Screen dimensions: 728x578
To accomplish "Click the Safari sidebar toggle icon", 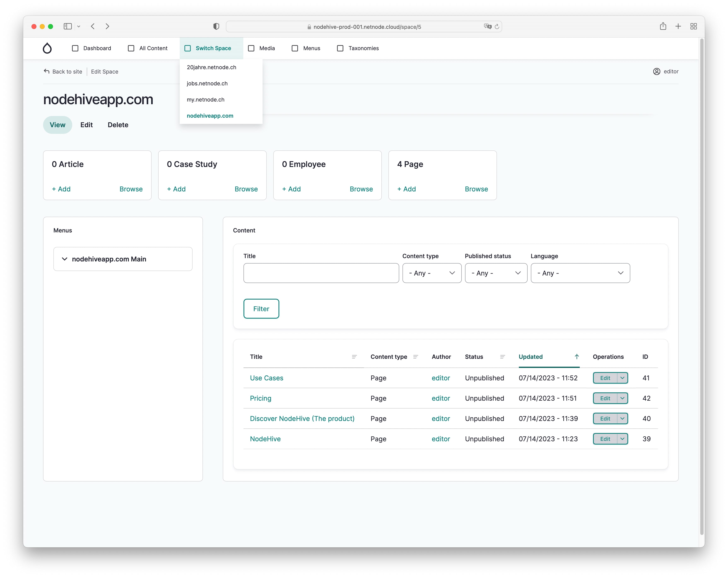I will [67, 26].
